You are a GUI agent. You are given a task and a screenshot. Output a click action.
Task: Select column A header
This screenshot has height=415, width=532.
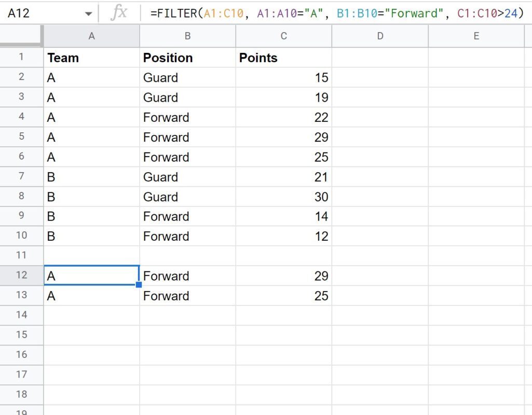[91, 36]
